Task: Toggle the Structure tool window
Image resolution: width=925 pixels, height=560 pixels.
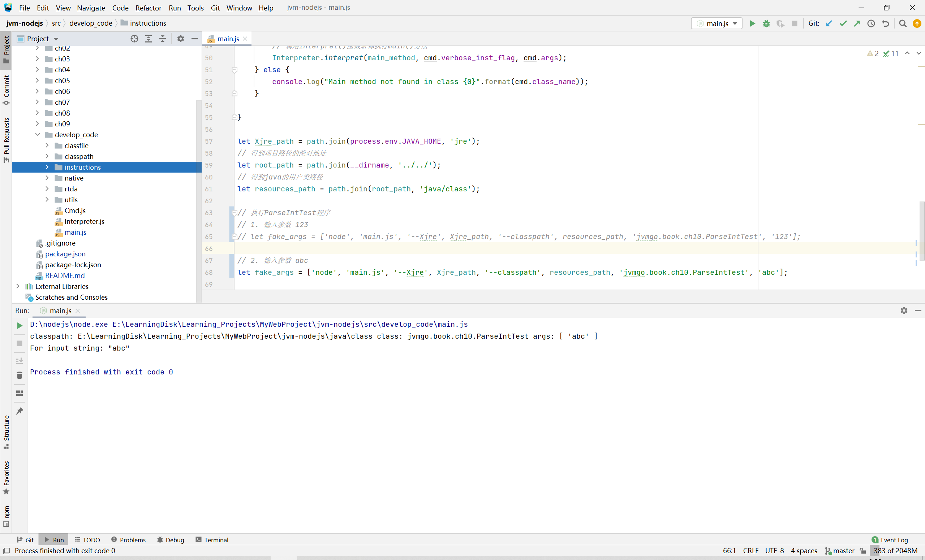Action: [6, 431]
